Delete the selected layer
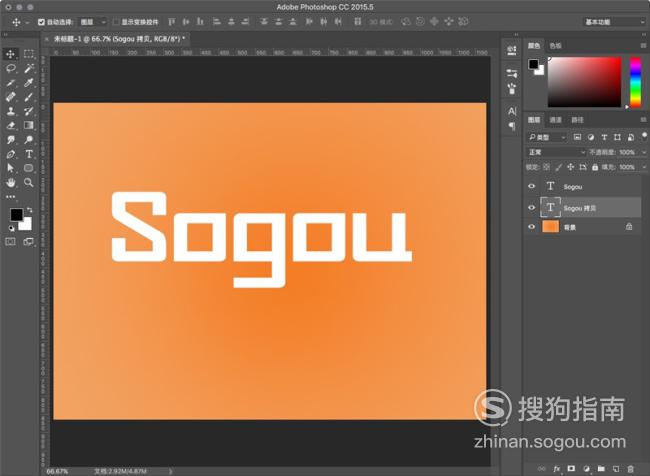This screenshot has height=476, width=650. point(630,469)
